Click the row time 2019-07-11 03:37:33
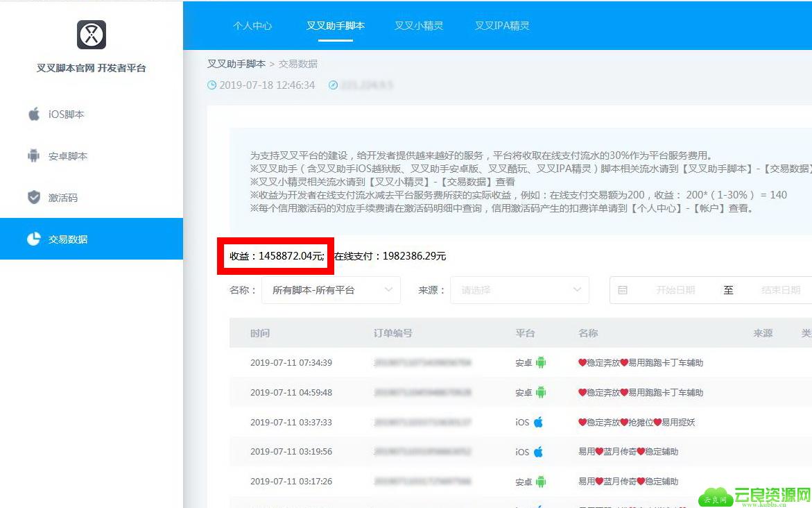 click(x=291, y=422)
